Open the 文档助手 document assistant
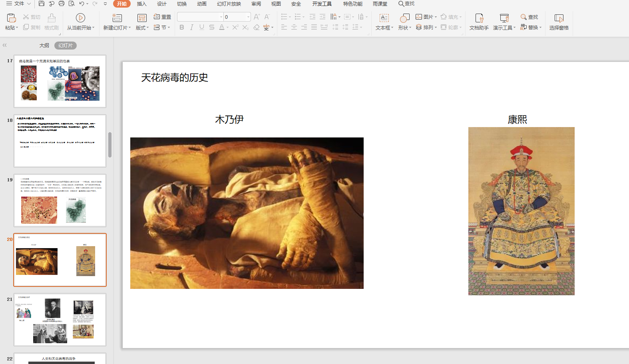The image size is (629, 364). point(479,18)
